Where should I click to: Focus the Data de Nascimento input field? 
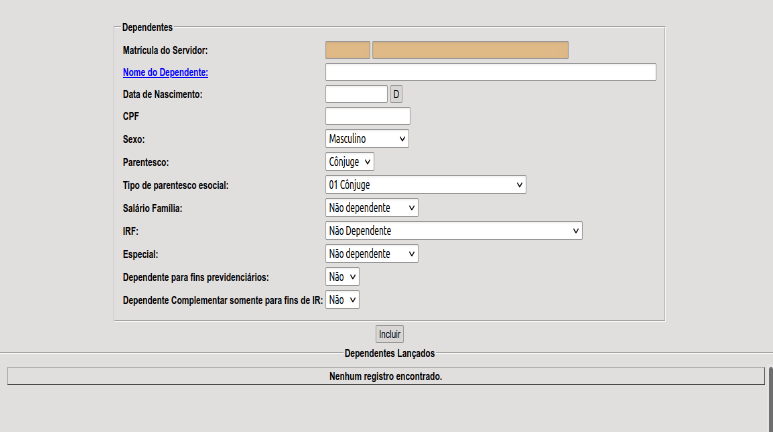coord(356,94)
